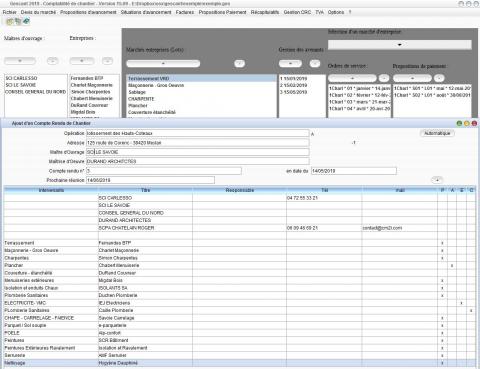The image size is (480, 369).
Task: Click the Opération input field
Action: point(197,133)
